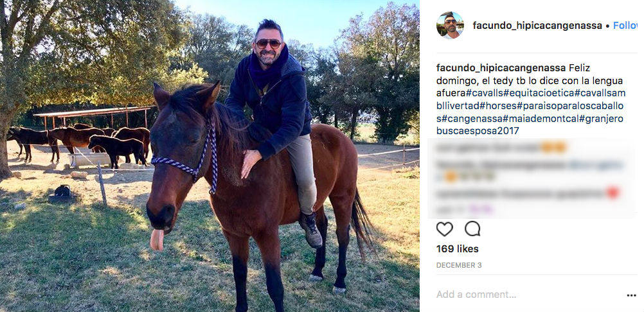644x312 pixels.
Task: Open the three-dot more options menu
Action: pos(631,295)
